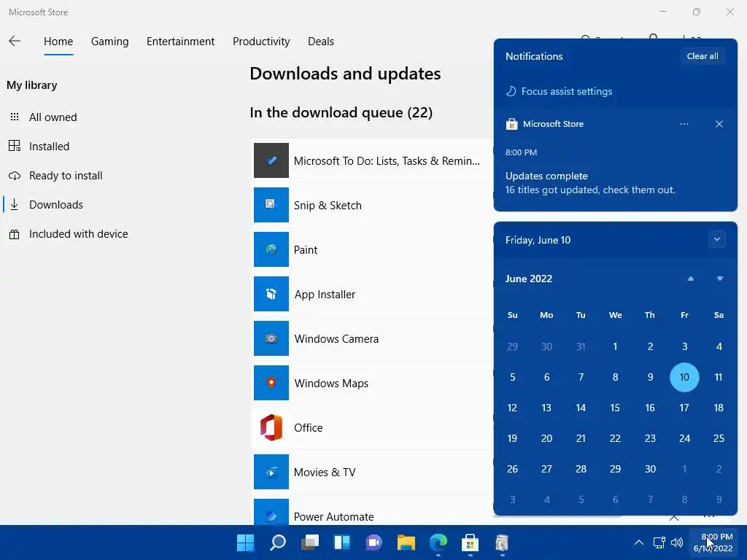Click Friday, June 10 date header
This screenshot has width=747, height=560.
[x=538, y=240]
